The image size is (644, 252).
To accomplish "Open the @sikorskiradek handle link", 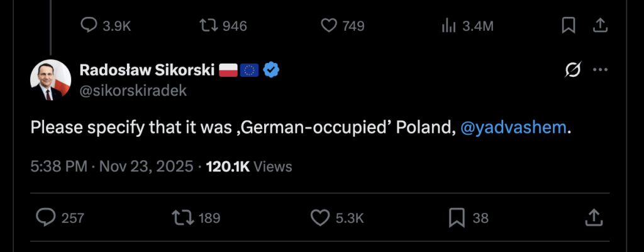I will coord(133,90).
